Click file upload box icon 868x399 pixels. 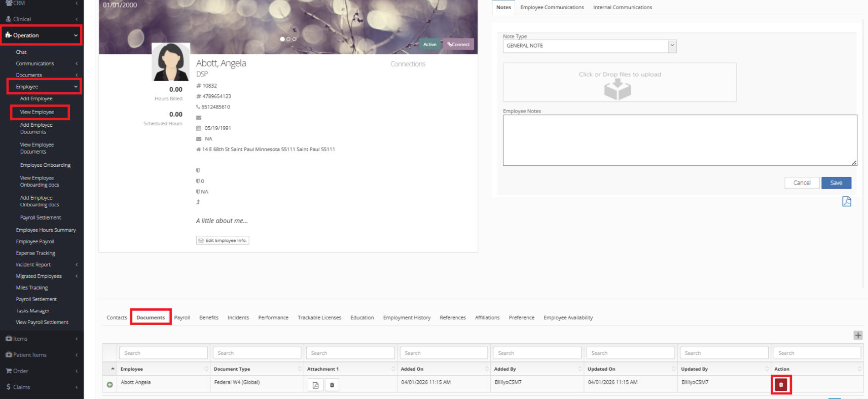point(618,89)
